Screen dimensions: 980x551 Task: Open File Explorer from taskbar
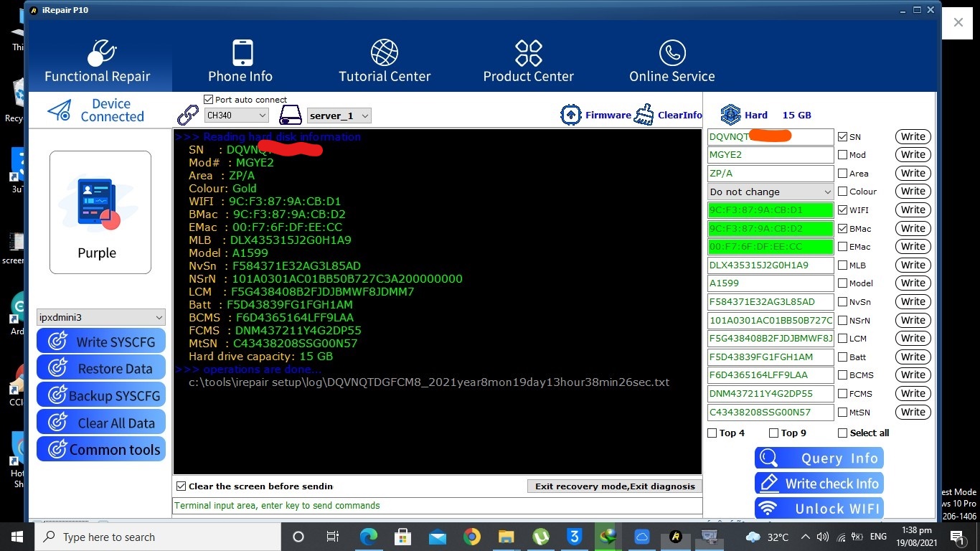click(507, 537)
